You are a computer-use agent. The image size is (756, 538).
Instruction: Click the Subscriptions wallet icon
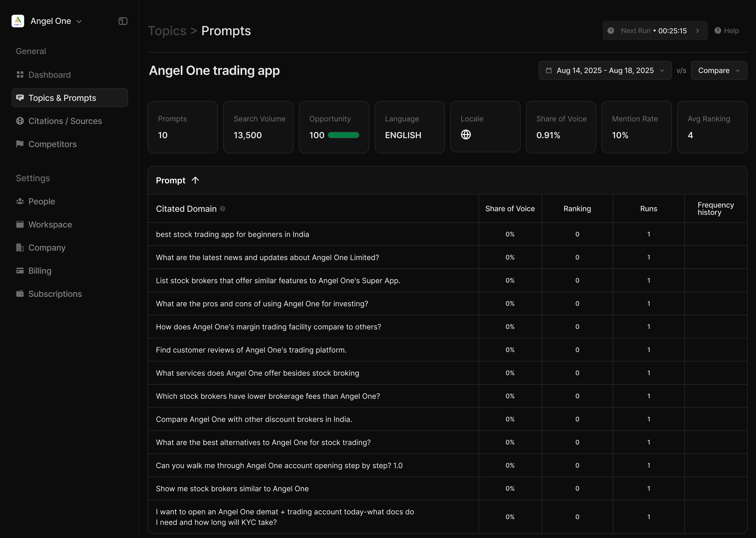20,294
